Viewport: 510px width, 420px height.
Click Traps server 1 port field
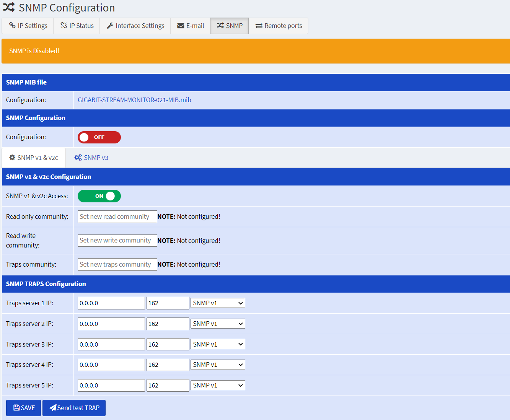168,303
